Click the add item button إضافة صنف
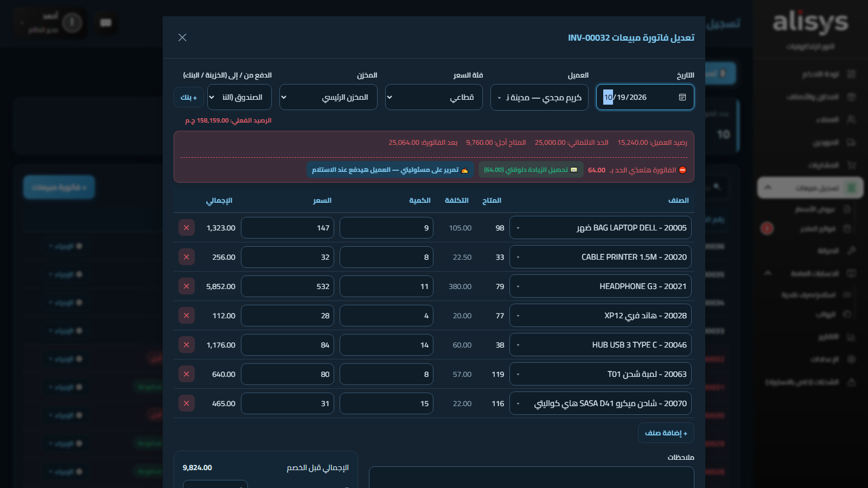This screenshot has height=488, width=868. coord(666,433)
